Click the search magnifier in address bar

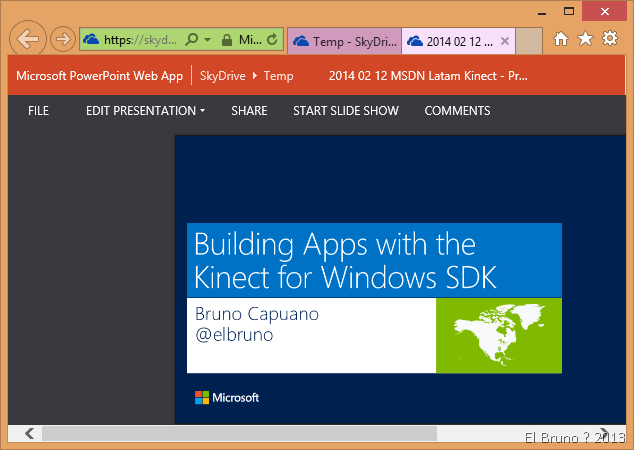coord(190,40)
